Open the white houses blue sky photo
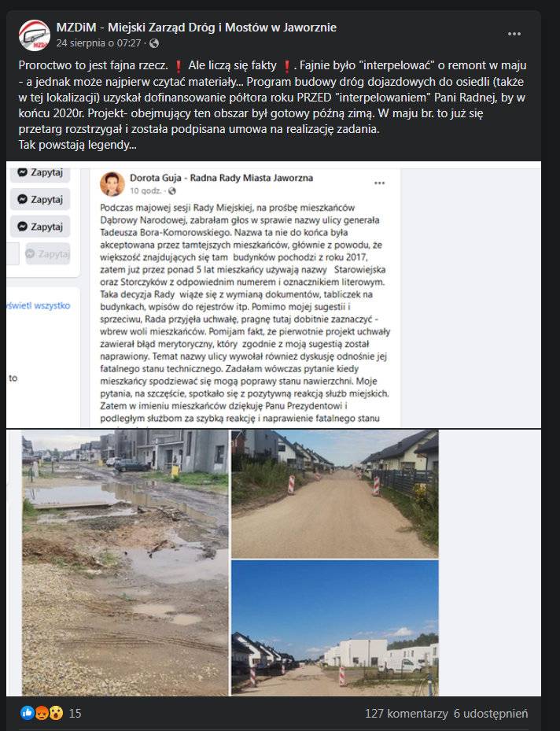This screenshot has height=731, width=560. point(335,627)
